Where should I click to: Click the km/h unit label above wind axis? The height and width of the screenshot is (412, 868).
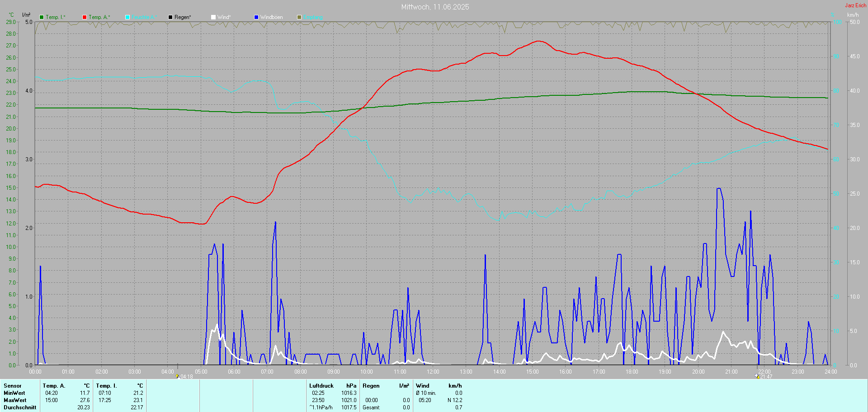coord(853,15)
